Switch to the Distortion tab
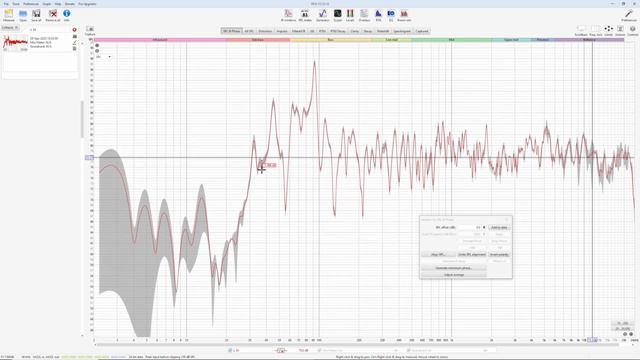Image resolution: width=640 pixels, height=360 pixels. pyautogui.click(x=265, y=31)
